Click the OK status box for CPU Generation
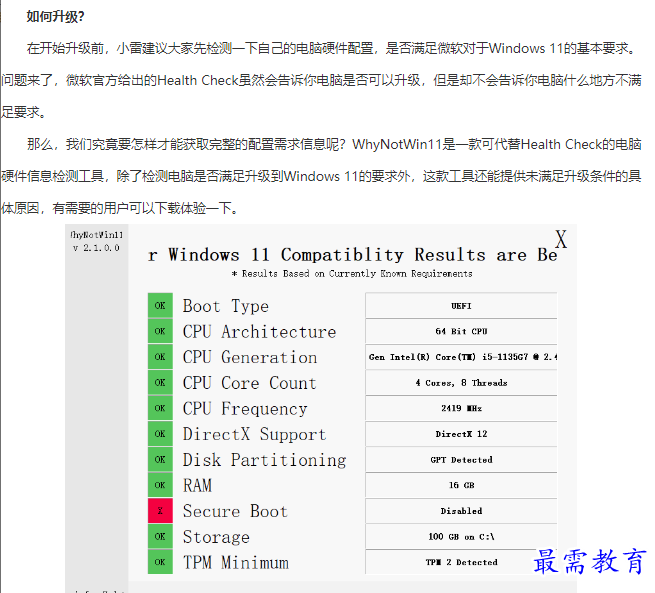The image size is (655, 593). click(160, 357)
